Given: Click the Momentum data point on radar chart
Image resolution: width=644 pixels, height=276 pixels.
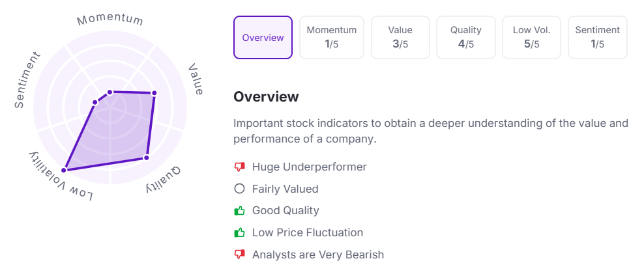Looking at the screenshot, I should 110,92.
